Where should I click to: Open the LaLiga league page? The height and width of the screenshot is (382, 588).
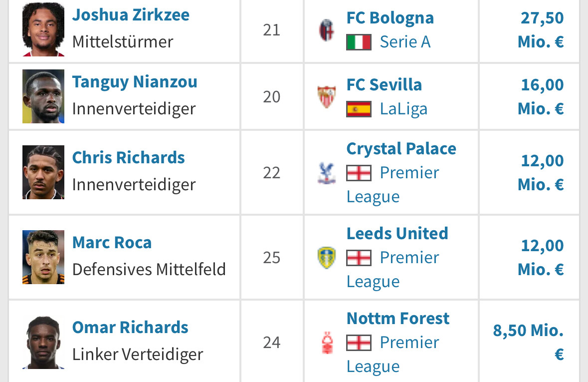(403, 109)
